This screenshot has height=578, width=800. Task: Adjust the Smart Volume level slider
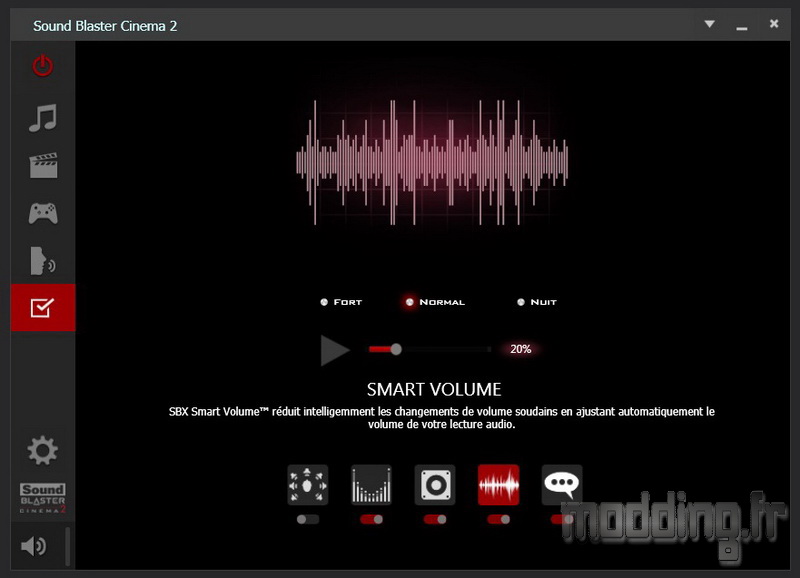tap(430, 349)
